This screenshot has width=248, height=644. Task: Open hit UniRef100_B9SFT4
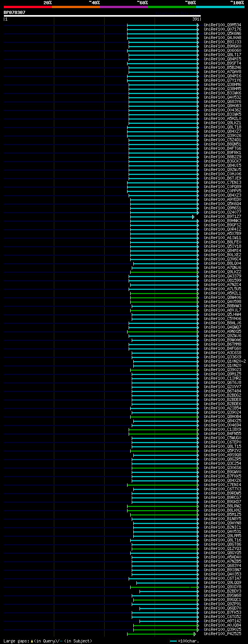[x=222, y=63]
